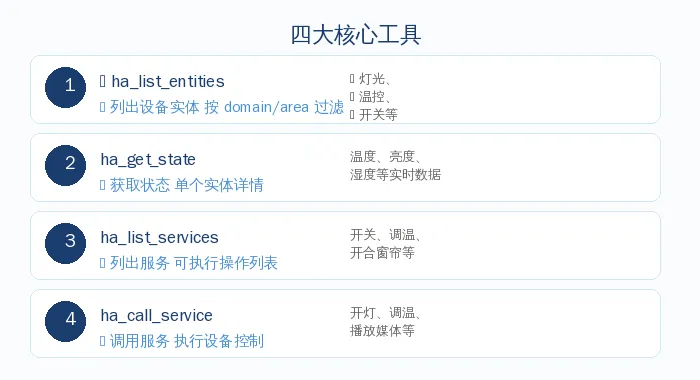This screenshot has height=380, width=700.
Task: Click the number 4 circle badge
Action: [x=65, y=322]
